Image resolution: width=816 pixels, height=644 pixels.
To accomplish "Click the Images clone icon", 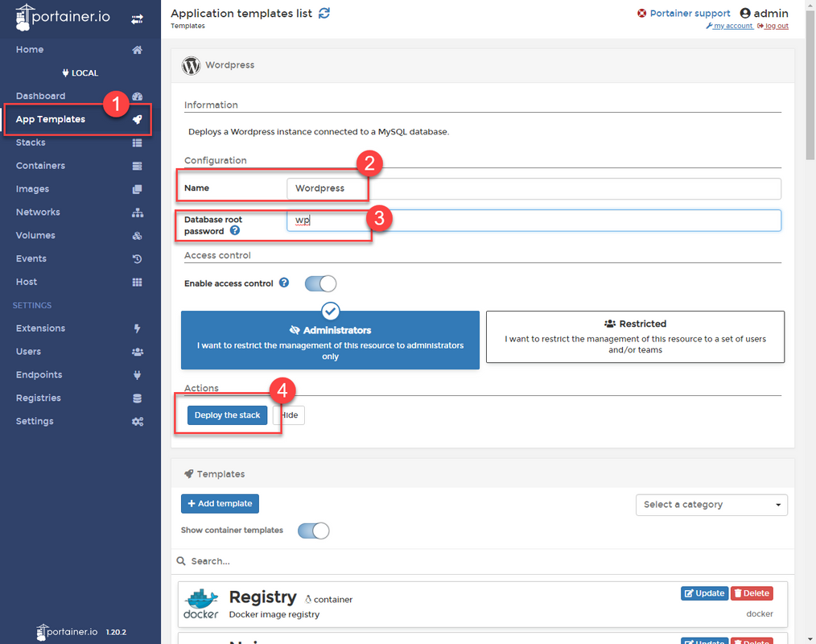I will 137,189.
